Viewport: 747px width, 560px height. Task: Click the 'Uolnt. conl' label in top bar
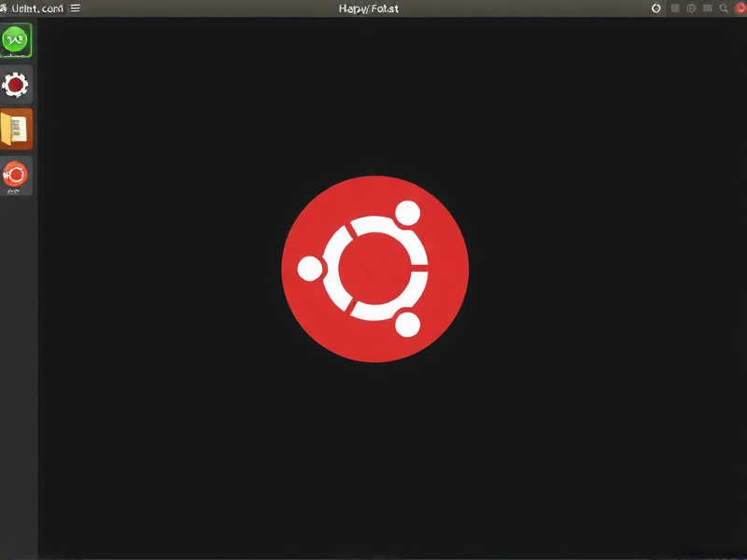pyautogui.click(x=37, y=8)
